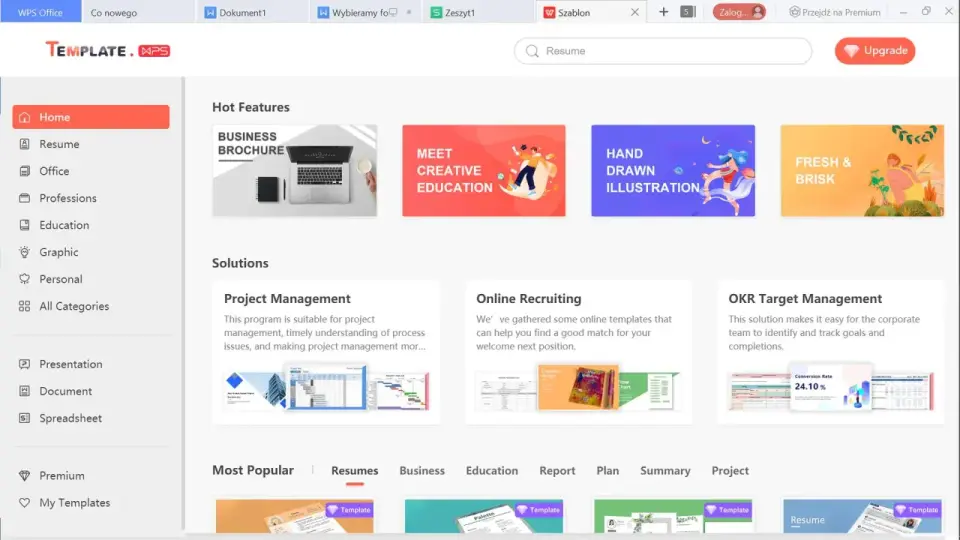Select the Resumes tab in Most Popular
960x540 pixels.
[354, 471]
